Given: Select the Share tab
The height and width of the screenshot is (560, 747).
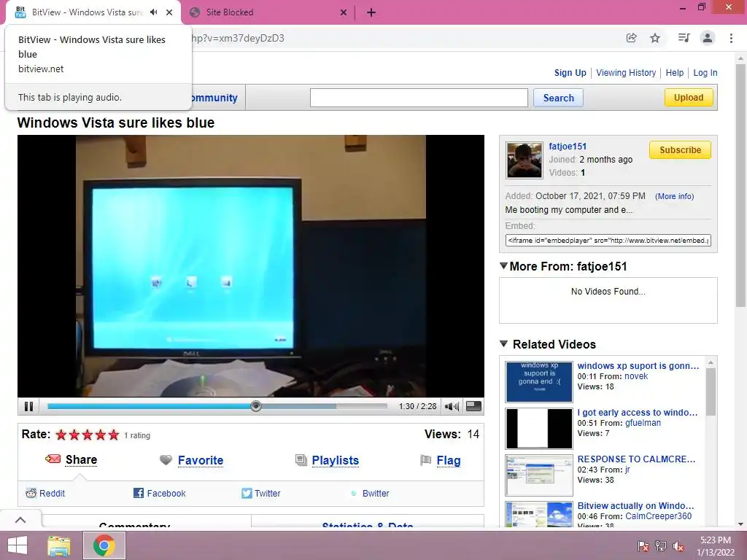Looking at the screenshot, I should [x=81, y=460].
